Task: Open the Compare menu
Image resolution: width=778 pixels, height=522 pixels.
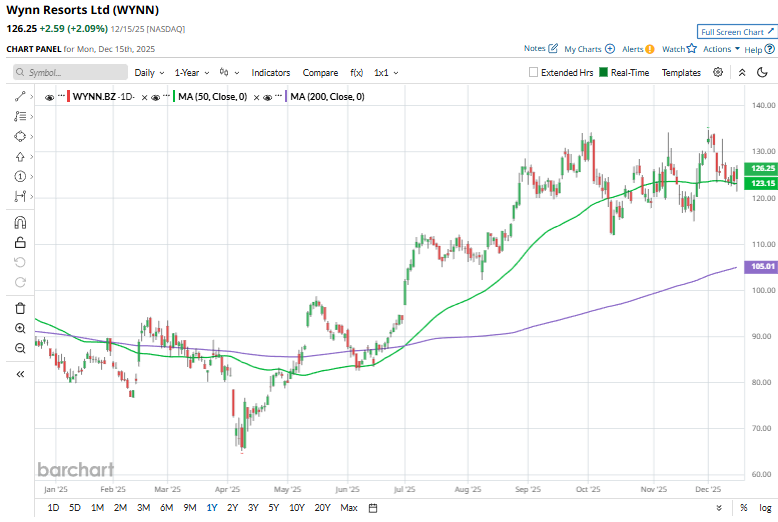Action: (x=320, y=73)
